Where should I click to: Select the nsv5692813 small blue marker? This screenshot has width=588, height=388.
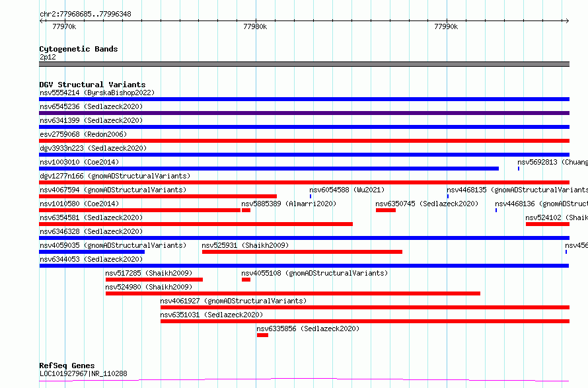tap(519, 169)
